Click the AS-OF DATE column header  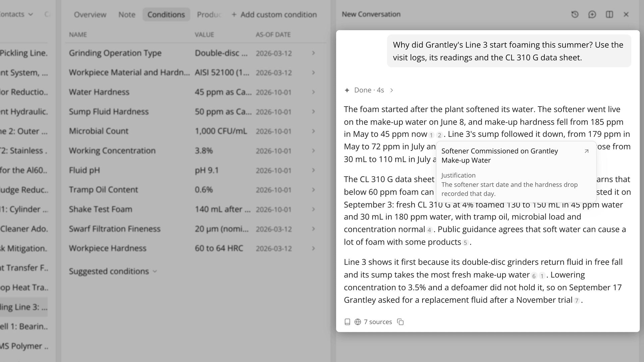point(273,35)
